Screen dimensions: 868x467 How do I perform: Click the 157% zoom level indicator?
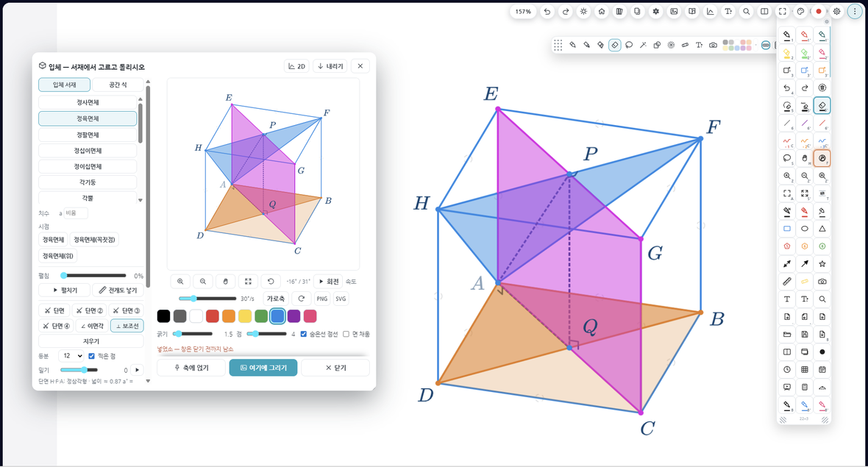coord(523,12)
